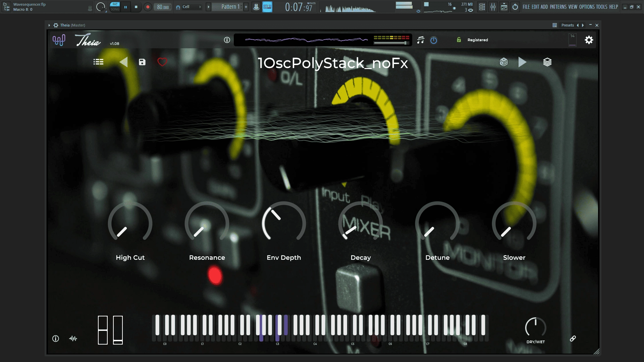This screenshot has width=644, height=362.
Task: Open the layers stack icon
Action: click(x=547, y=62)
